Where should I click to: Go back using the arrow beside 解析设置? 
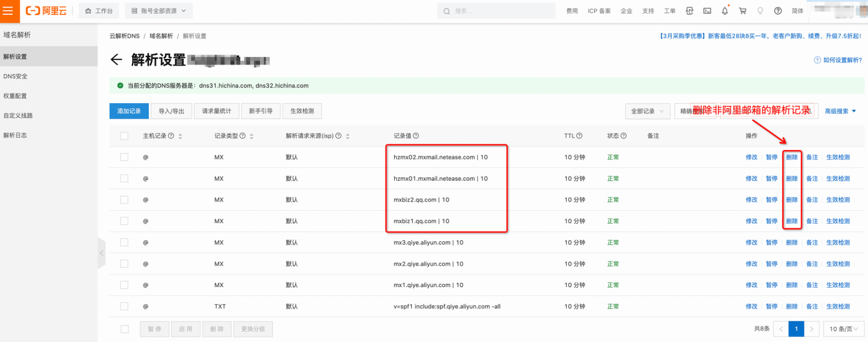click(x=116, y=60)
